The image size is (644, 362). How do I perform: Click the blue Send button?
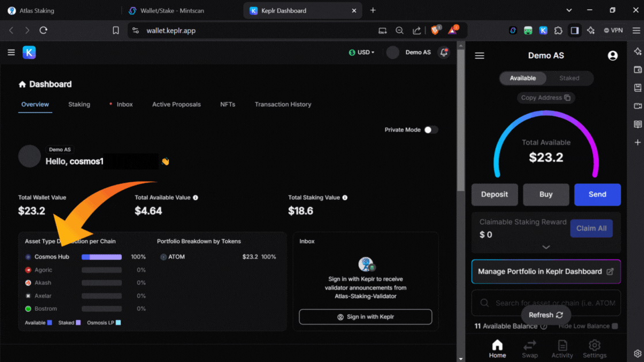(597, 194)
